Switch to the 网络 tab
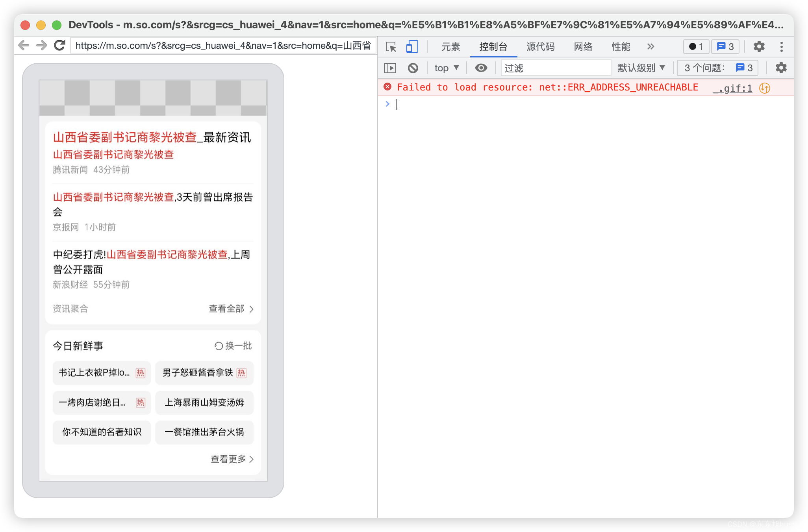Screen dimensions: 808x532 coord(583,47)
